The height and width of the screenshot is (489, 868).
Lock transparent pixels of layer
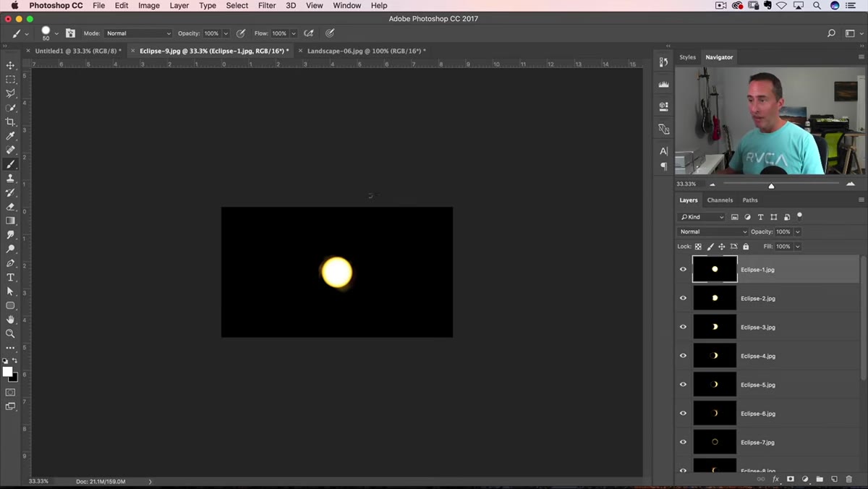pos(698,247)
